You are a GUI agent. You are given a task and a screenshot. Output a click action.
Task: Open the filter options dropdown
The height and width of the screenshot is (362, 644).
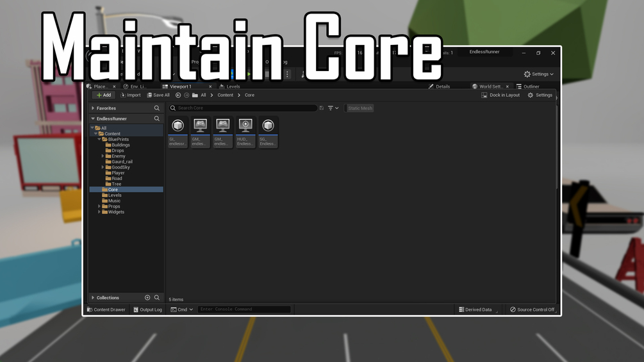pyautogui.click(x=333, y=108)
